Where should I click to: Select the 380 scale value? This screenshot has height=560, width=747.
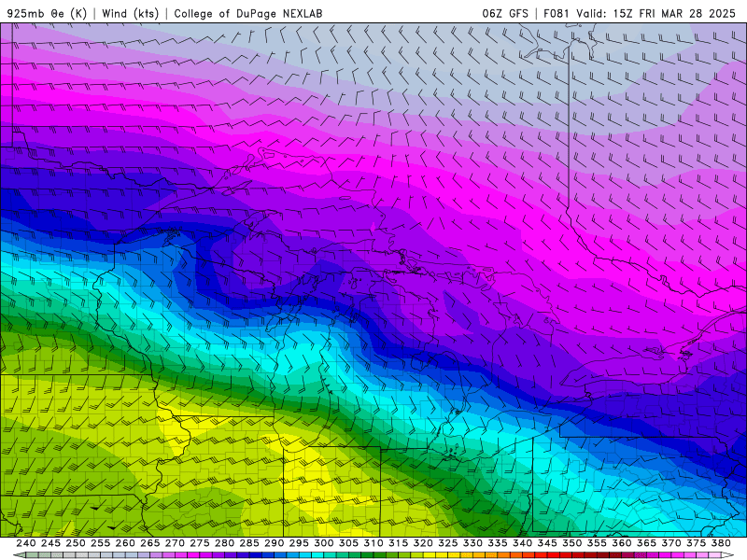pyautogui.click(x=720, y=543)
